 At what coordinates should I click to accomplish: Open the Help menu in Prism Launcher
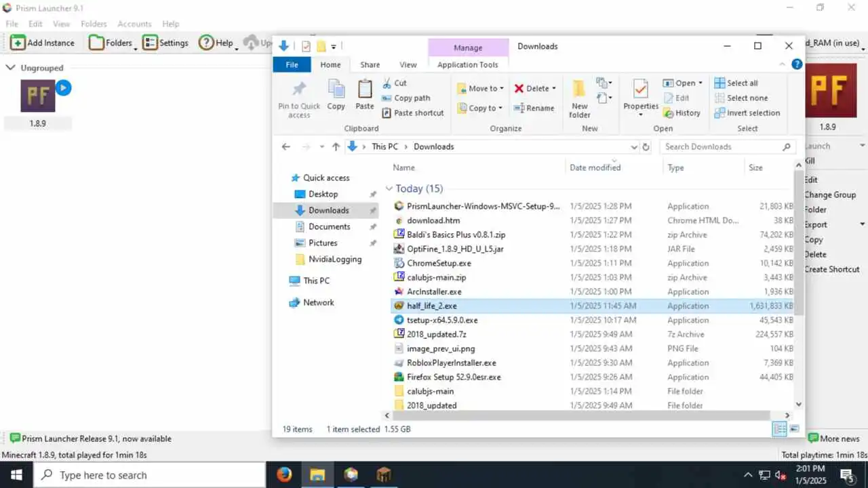pyautogui.click(x=171, y=24)
